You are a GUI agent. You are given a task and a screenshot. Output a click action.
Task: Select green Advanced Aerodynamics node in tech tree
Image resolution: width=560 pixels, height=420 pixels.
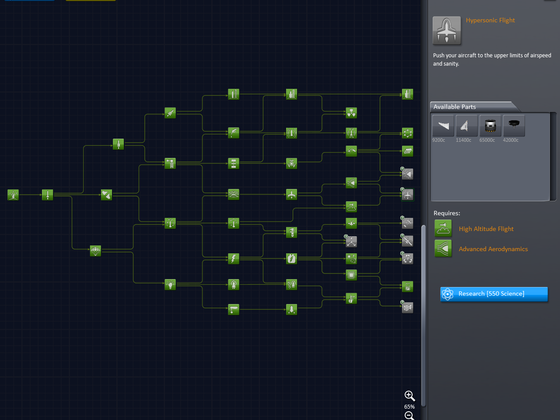click(x=351, y=183)
